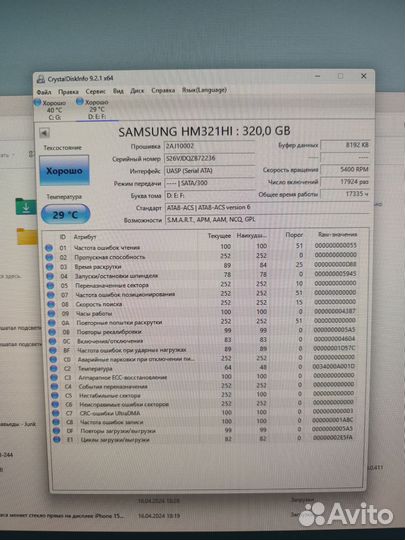Click status circle for CRC-ошибки UltraDMA row
Image resolution: width=405 pixels, height=540 pixels.
point(55,413)
